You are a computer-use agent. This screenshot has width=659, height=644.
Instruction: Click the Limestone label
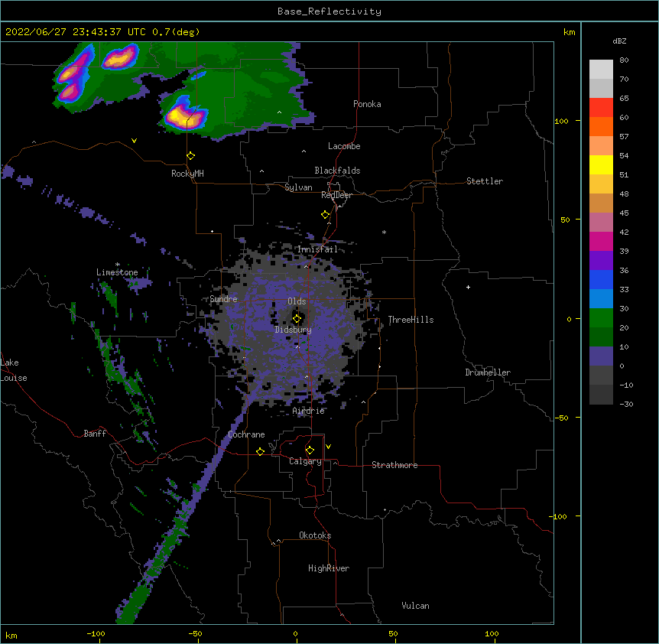117,272
